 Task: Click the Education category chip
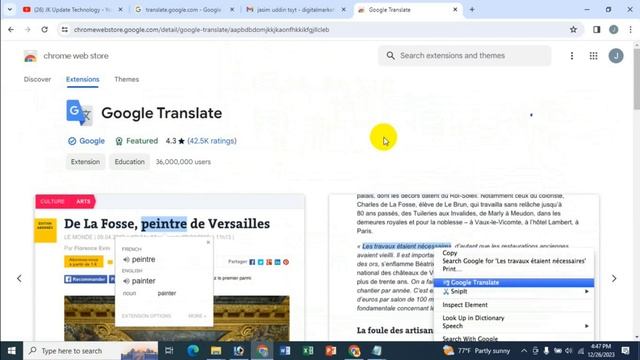(x=129, y=162)
